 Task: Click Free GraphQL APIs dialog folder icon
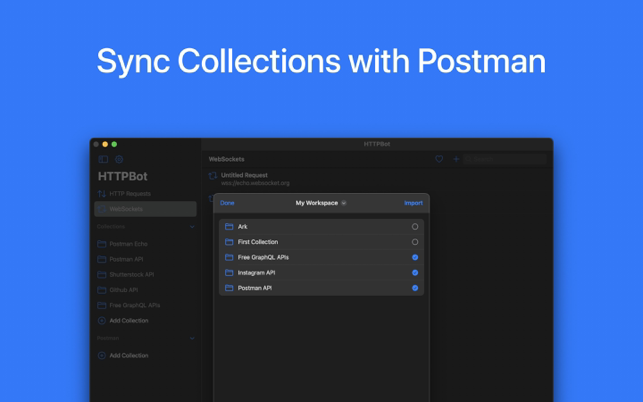(x=229, y=257)
